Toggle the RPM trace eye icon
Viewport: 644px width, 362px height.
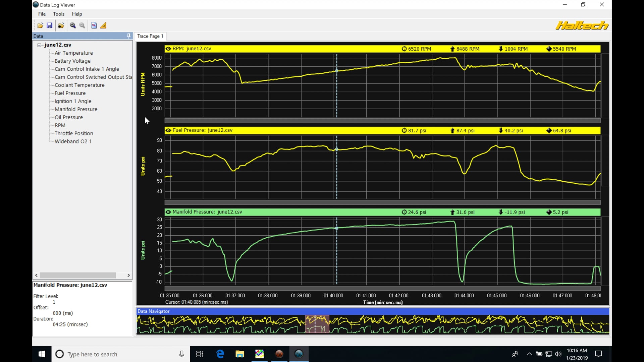(168, 49)
